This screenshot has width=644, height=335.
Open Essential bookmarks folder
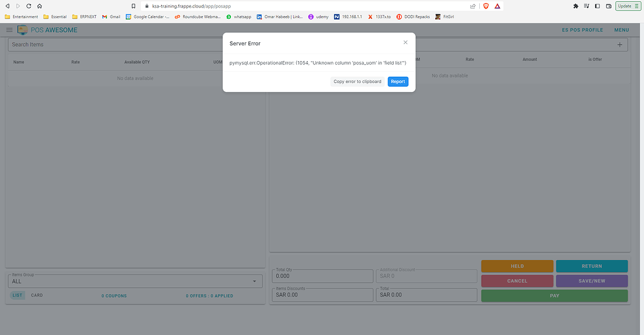tap(55, 17)
